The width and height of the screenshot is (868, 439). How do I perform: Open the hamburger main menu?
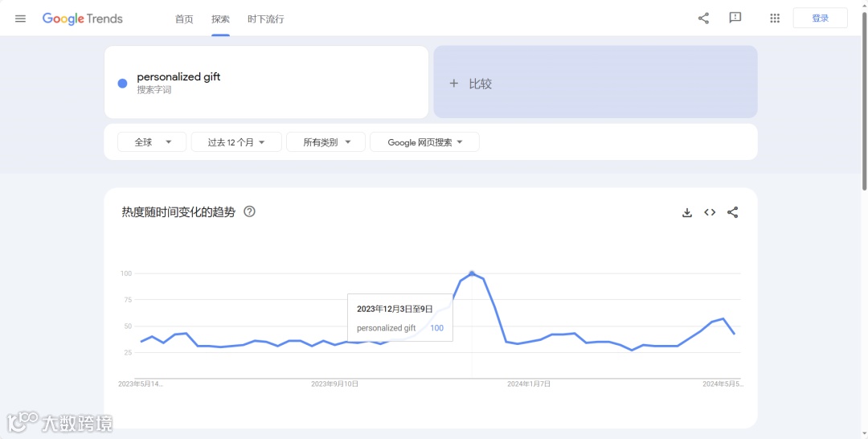point(20,18)
